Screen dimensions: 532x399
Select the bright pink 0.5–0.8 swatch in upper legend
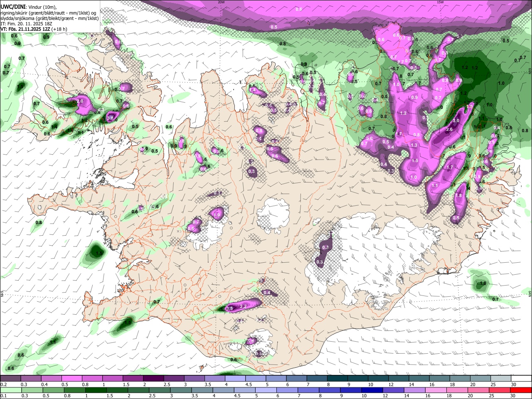click(x=72, y=378)
